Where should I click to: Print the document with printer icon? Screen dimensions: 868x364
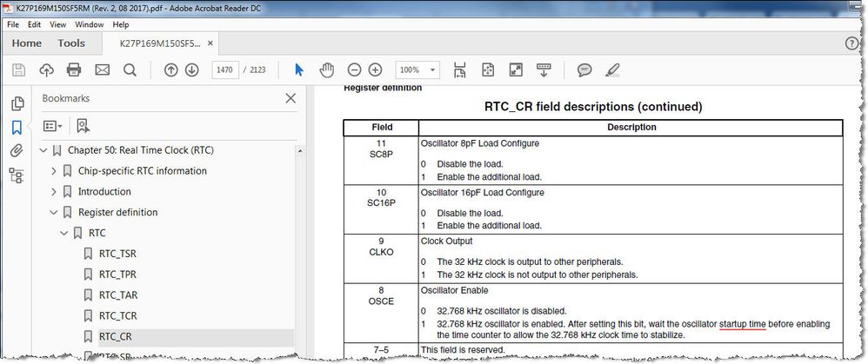74,69
